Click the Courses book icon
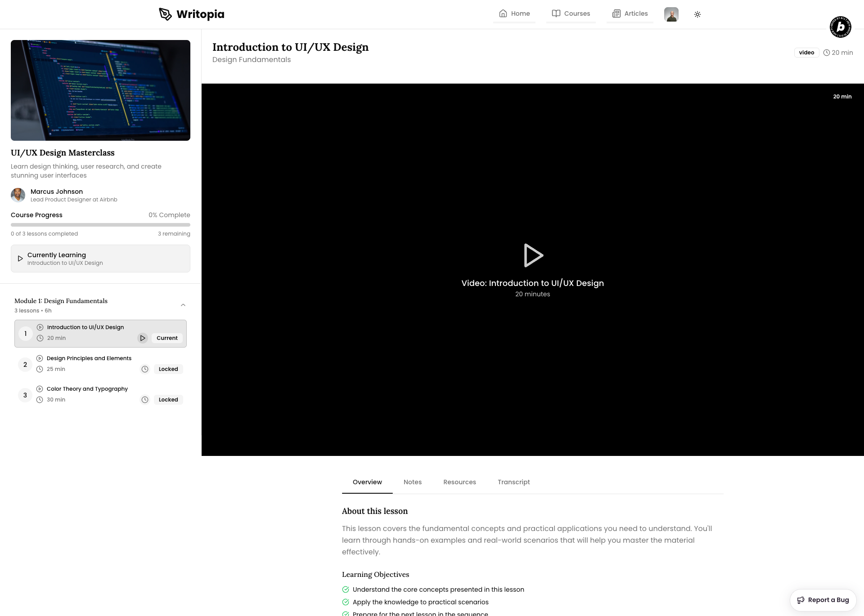This screenshot has width=864, height=616. pyautogui.click(x=556, y=13)
